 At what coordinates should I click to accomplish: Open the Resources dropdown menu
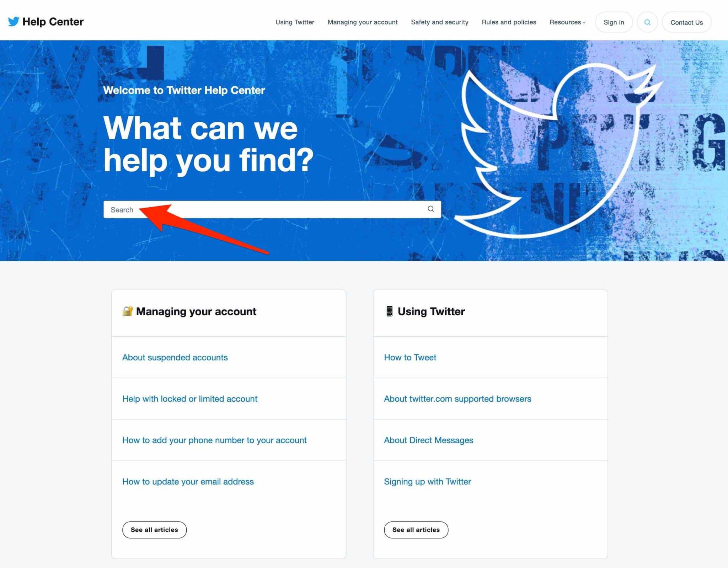pyautogui.click(x=567, y=22)
